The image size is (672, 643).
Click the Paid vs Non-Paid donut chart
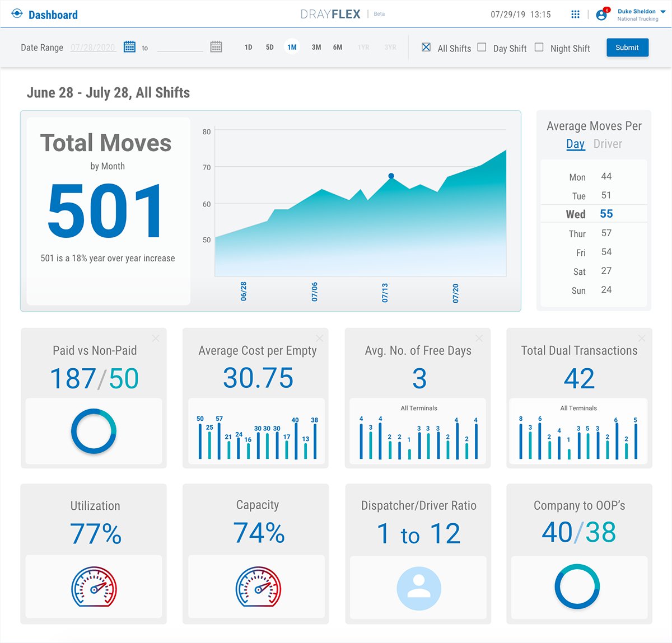click(x=94, y=431)
